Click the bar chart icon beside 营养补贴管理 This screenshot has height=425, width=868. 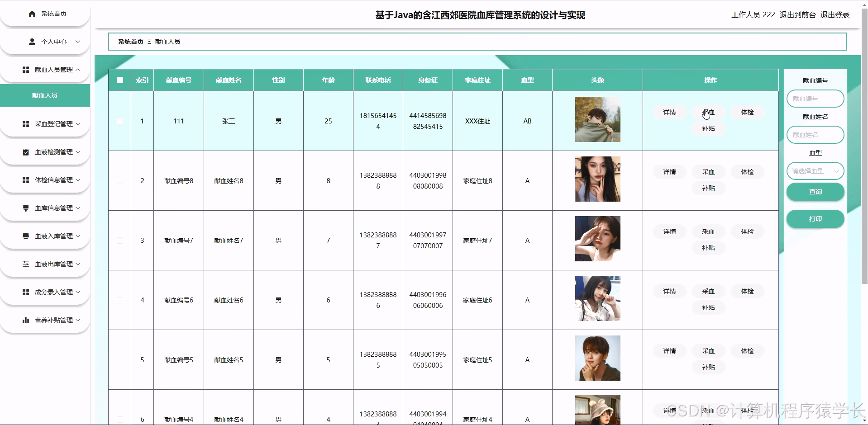(26, 320)
